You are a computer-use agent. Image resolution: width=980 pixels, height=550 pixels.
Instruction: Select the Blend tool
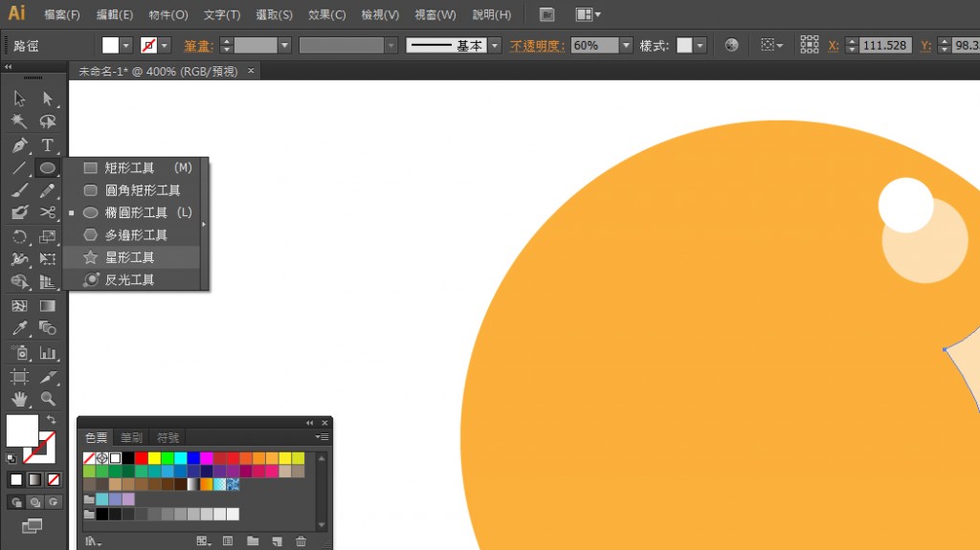[48, 328]
